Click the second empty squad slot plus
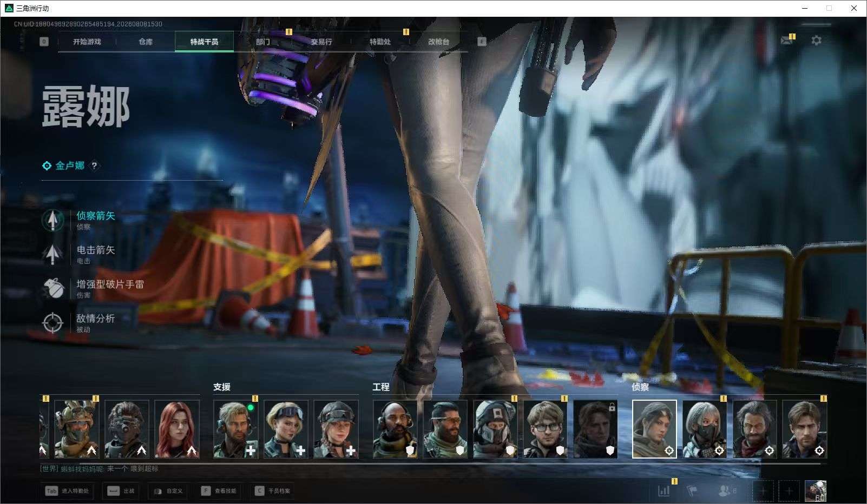867x504 pixels. tap(789, 491)
